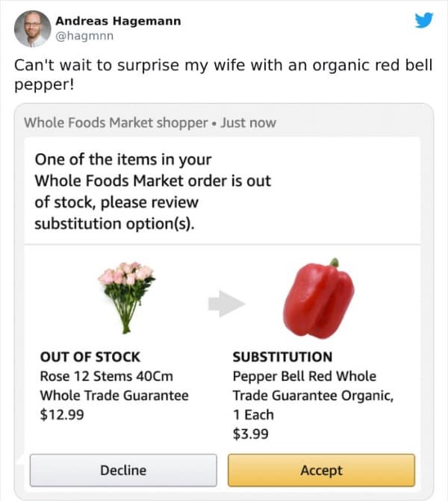Click the $3.99 pepper price
This screenshot has width=448, height=501.
tap(250, 434)
